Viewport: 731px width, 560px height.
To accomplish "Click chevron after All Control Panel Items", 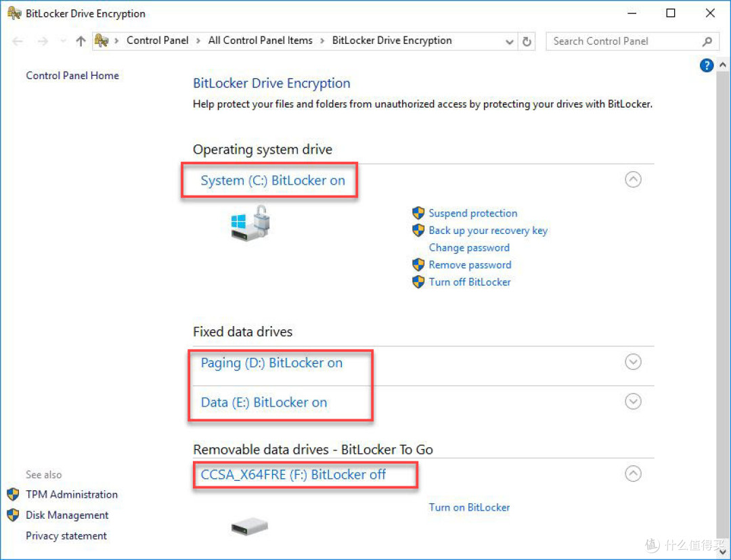I will [322, 41].
